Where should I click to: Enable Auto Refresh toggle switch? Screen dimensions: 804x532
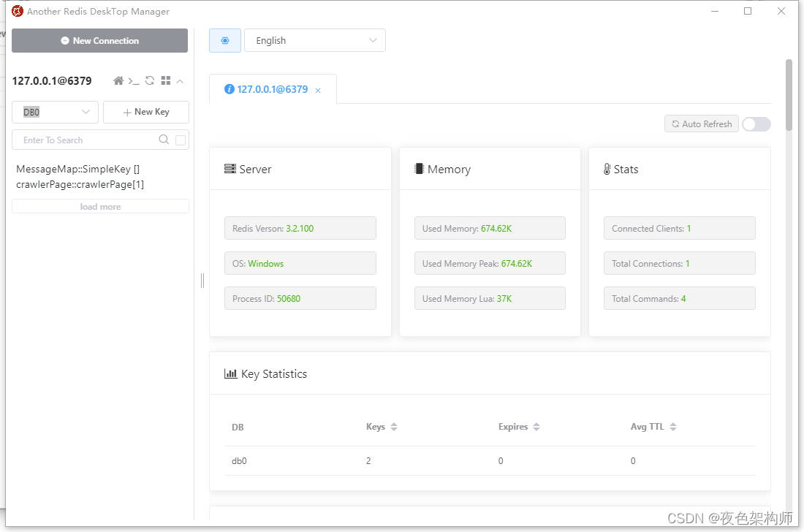(x=756, y=124)
